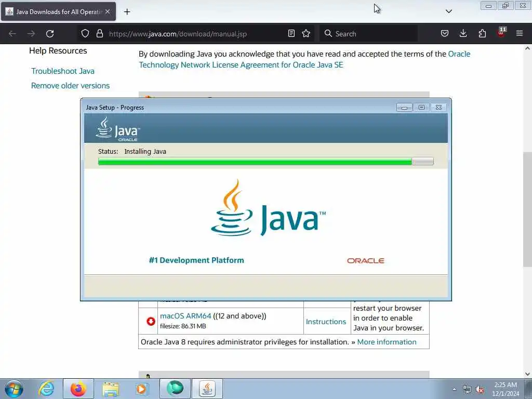Show hidden system tray icons
Image resolution: width=532 pixels, height=399 pixels.
point(454,390)
